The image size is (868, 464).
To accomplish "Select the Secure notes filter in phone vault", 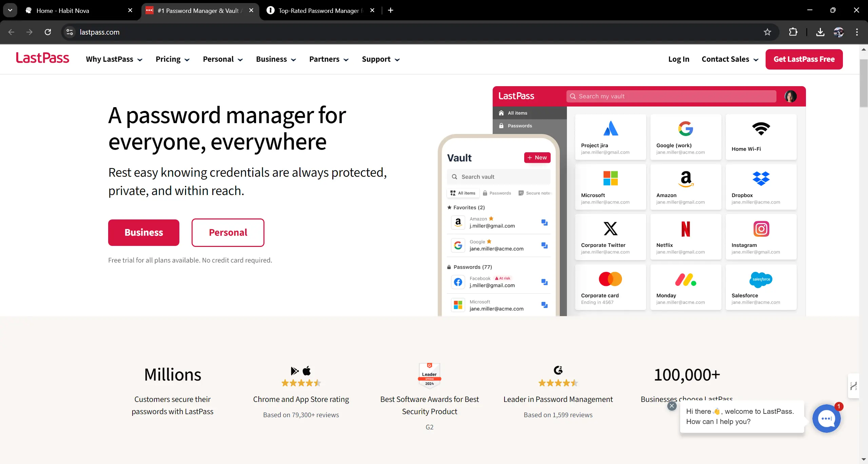I will tap(535, 193).
